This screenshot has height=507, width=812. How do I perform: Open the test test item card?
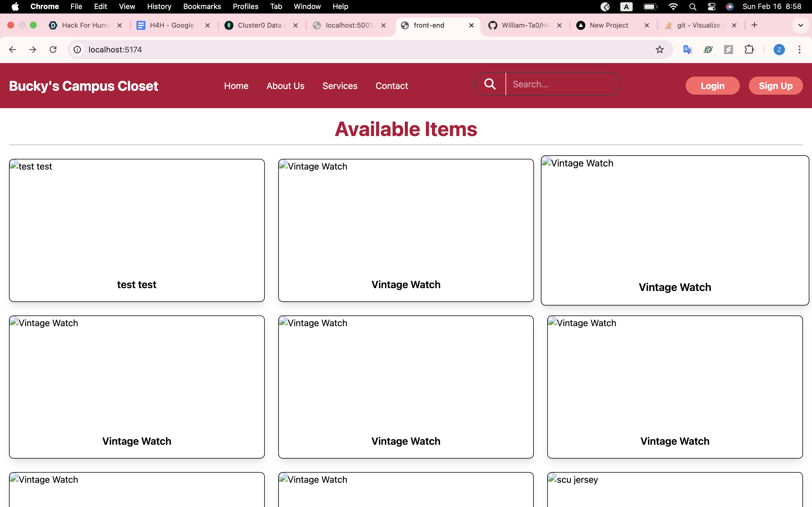(x=136, y=230)
